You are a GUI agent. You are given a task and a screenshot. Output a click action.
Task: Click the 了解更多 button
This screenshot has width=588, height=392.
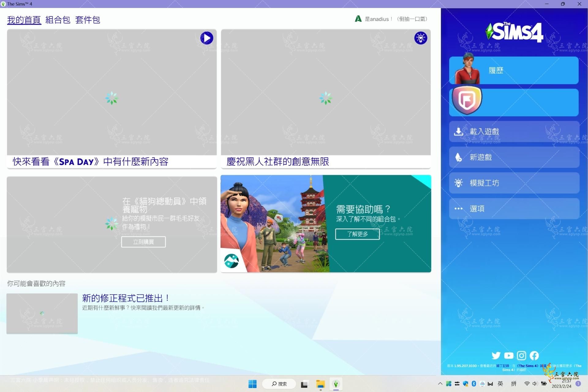point(357,234)
